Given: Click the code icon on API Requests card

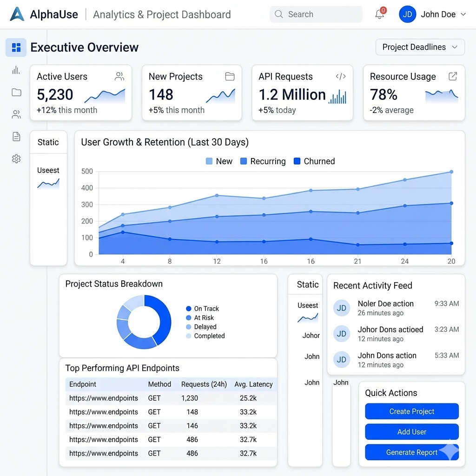Looking at the screenshot, I should point(340,77).
